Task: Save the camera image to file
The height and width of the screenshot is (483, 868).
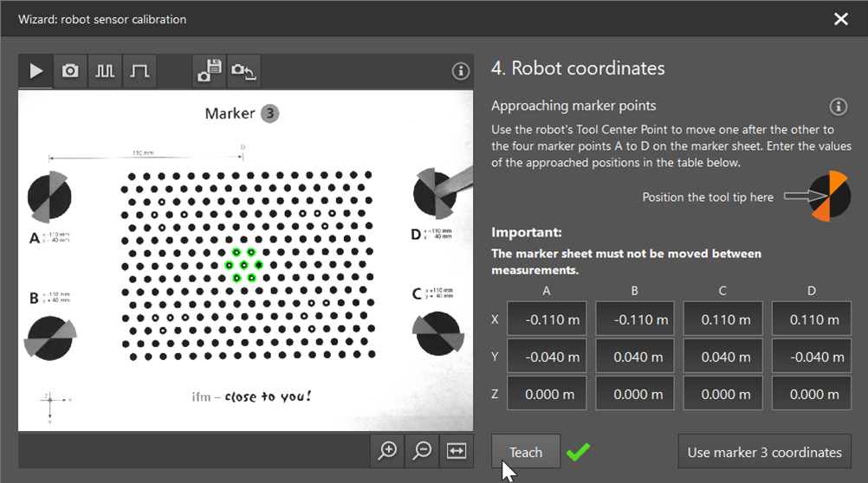Action: click(209, 71)
